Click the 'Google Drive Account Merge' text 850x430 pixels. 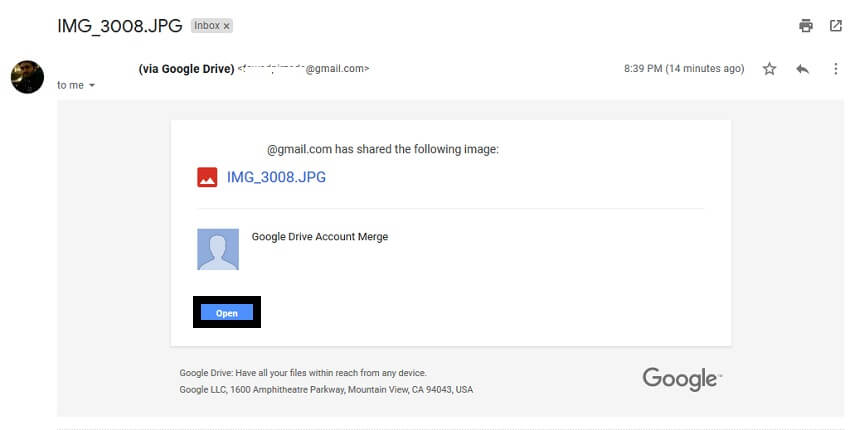tap(320, 236)
